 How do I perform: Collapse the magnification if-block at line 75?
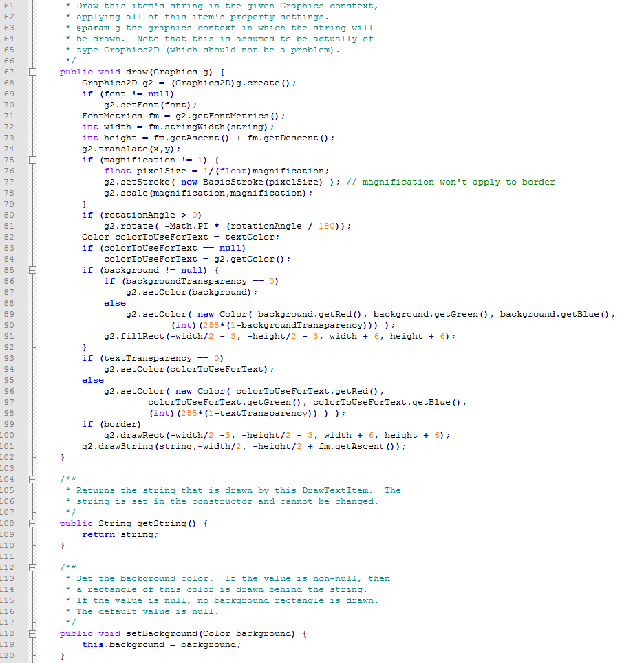coord(32,159)
